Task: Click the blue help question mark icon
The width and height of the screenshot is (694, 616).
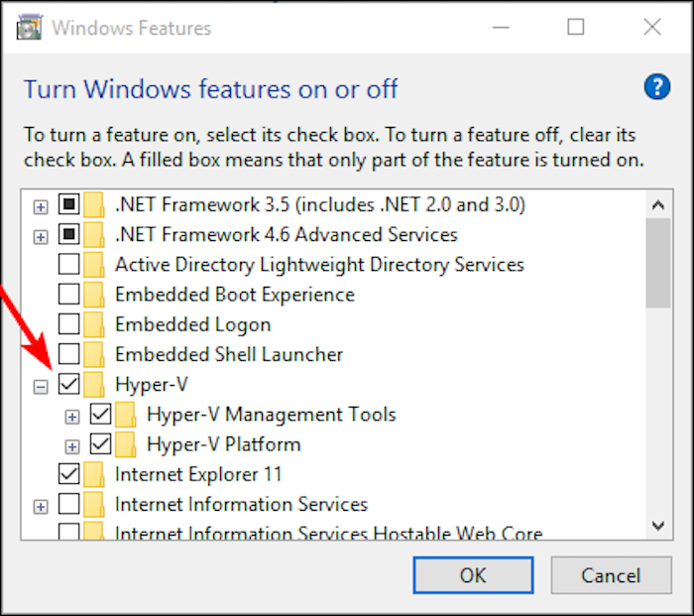Action: (656, 86)
